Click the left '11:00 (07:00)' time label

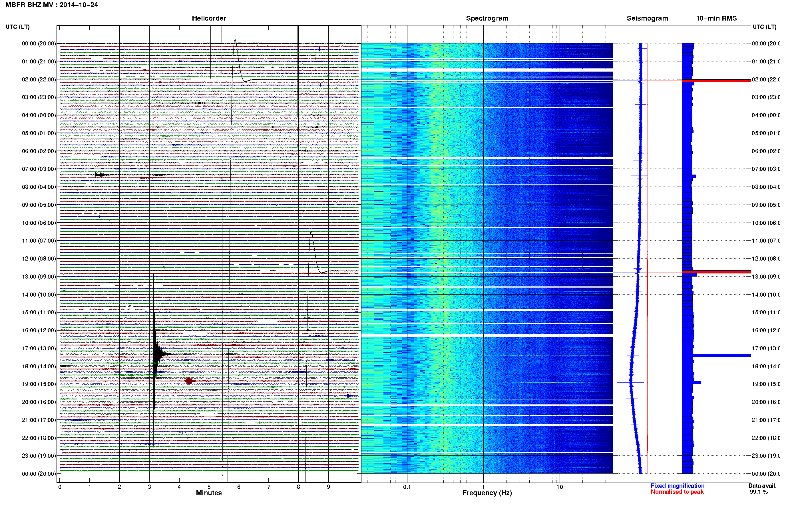39,241
